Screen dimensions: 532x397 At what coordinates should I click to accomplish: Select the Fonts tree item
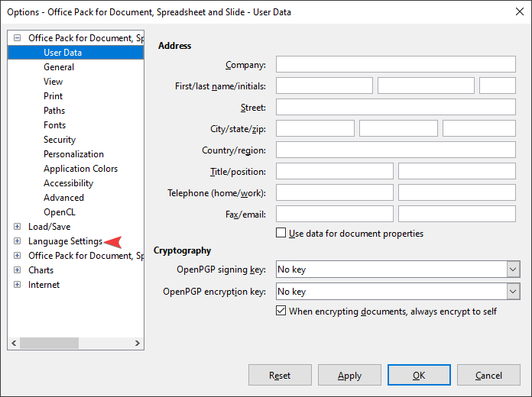pyautogui.click(x=54, y=125)
